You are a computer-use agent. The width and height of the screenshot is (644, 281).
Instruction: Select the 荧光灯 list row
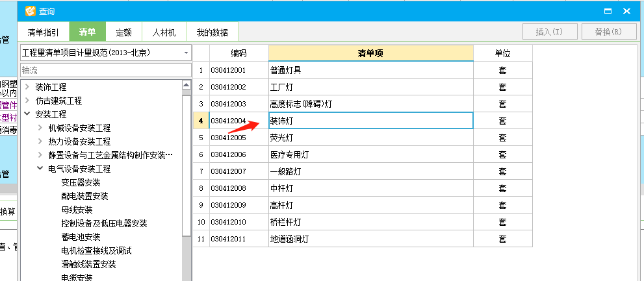click(x=370, y=138)
